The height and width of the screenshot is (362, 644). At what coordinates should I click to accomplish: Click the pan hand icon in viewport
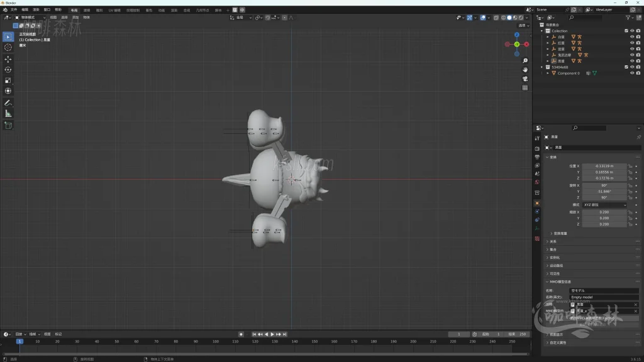pyautogui.click(x=525, y=69)
